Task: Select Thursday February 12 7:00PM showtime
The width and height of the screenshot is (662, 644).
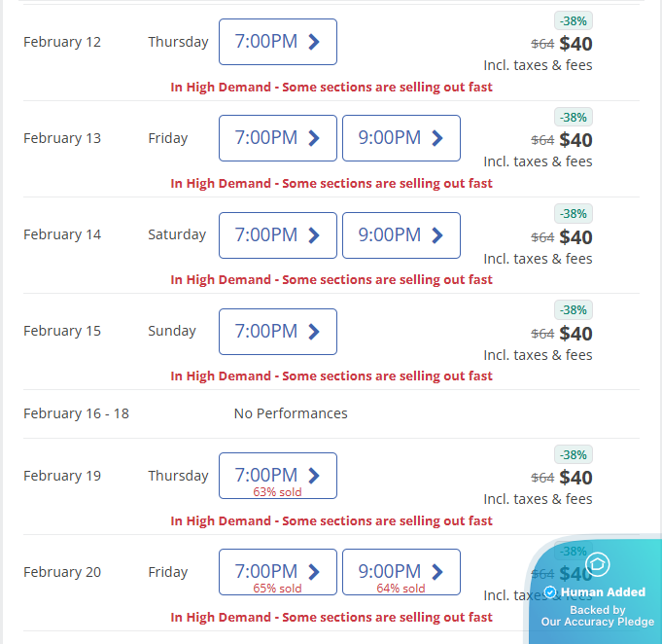Action: point(277,42)
